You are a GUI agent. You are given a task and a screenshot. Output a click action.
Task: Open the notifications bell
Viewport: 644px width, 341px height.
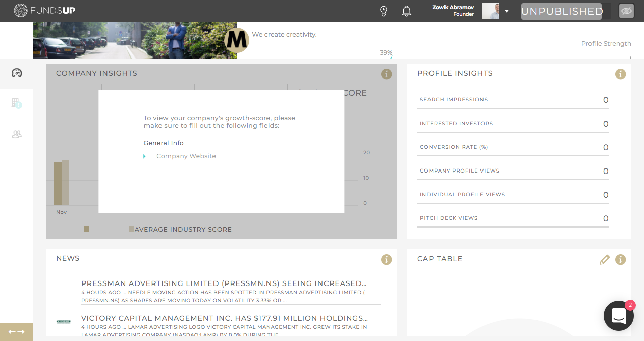click(407, 11)
